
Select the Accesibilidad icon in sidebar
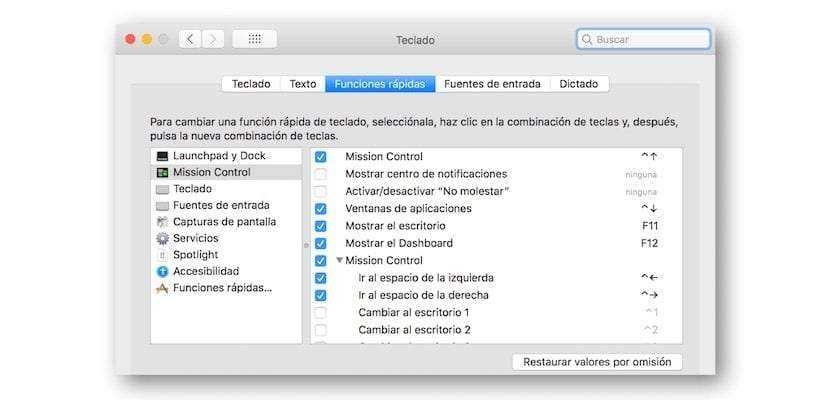162,271
